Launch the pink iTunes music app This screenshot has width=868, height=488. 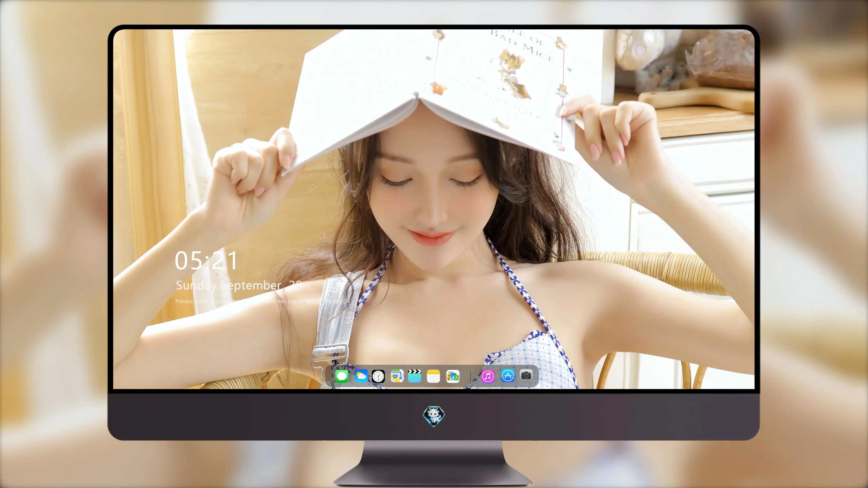click(x=488, y=376)
